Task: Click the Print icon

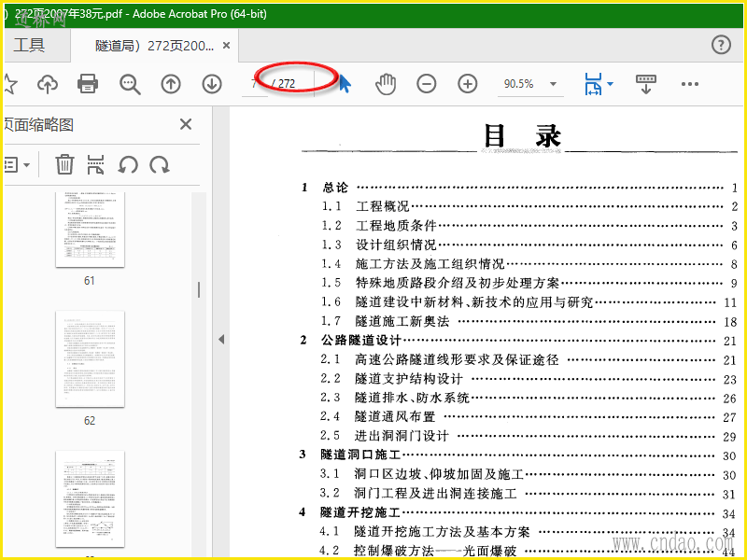Action: point(88,84)
